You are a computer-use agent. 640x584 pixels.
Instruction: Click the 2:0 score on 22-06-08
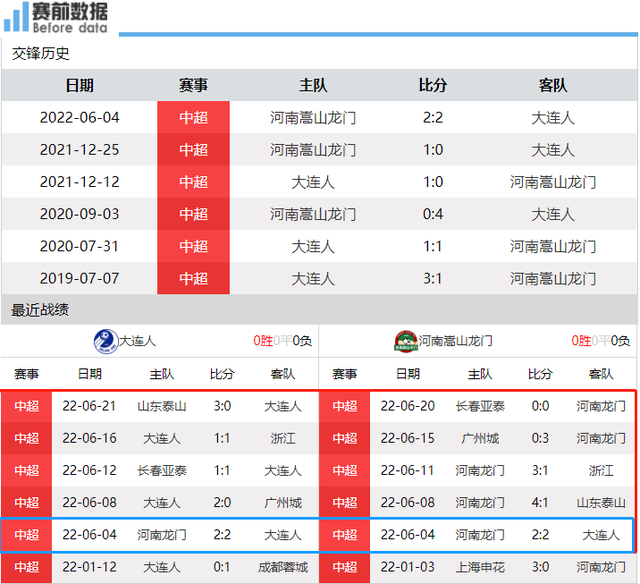coord(222,503)
